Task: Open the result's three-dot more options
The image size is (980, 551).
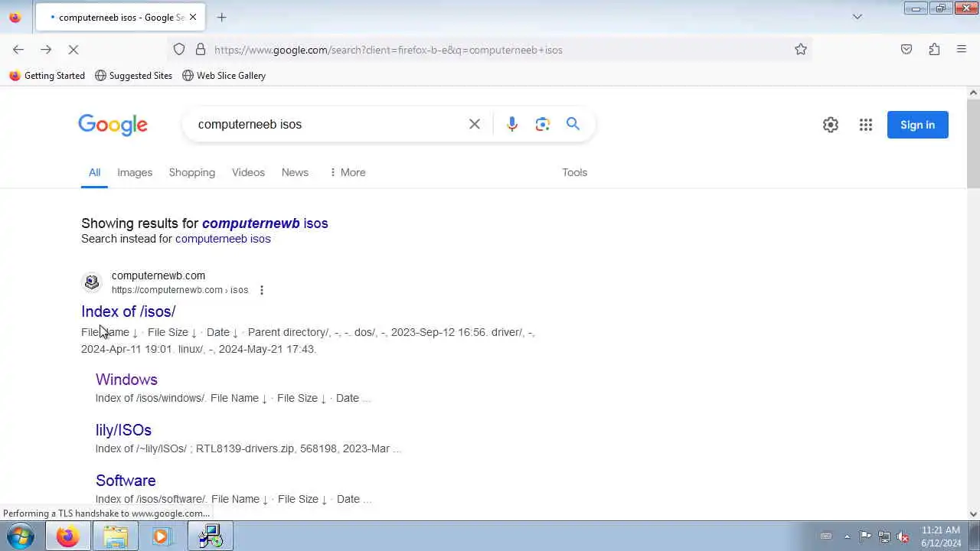Action: (x=262, y=290)
